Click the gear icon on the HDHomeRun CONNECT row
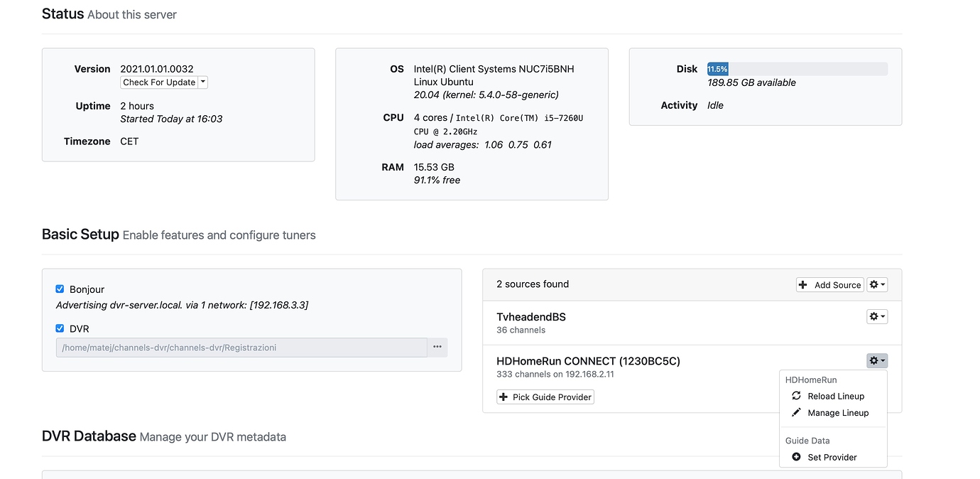Viewport: 980px width, 479px height. pyautogui.click(x=877, y=360)
